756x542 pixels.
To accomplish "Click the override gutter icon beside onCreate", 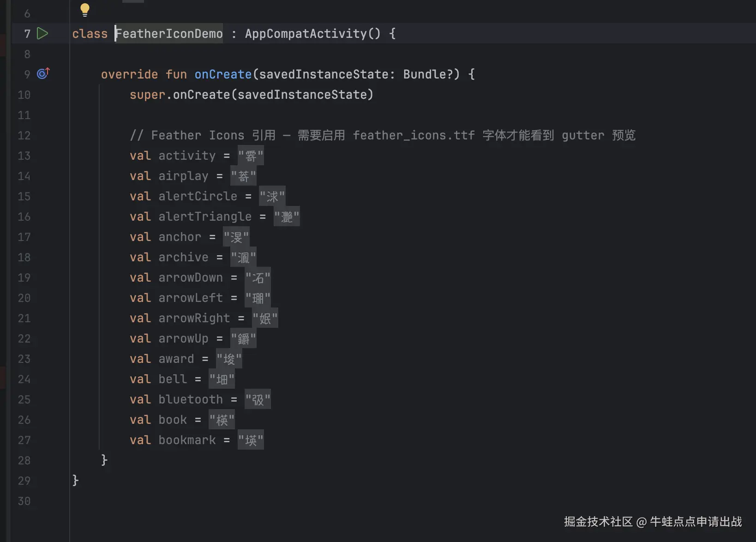I will (43, 73).
